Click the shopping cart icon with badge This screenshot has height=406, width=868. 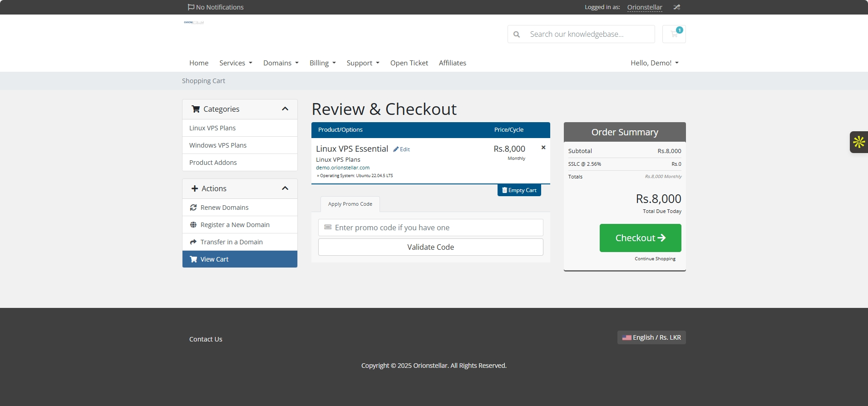pyautogui.click(x=674, y=34)
